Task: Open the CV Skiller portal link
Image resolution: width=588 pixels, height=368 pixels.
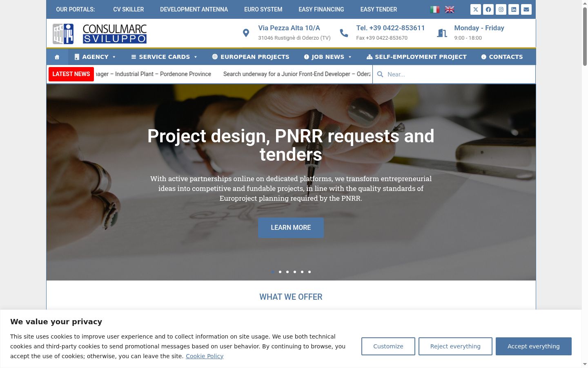Action: [x=129, y=9]
